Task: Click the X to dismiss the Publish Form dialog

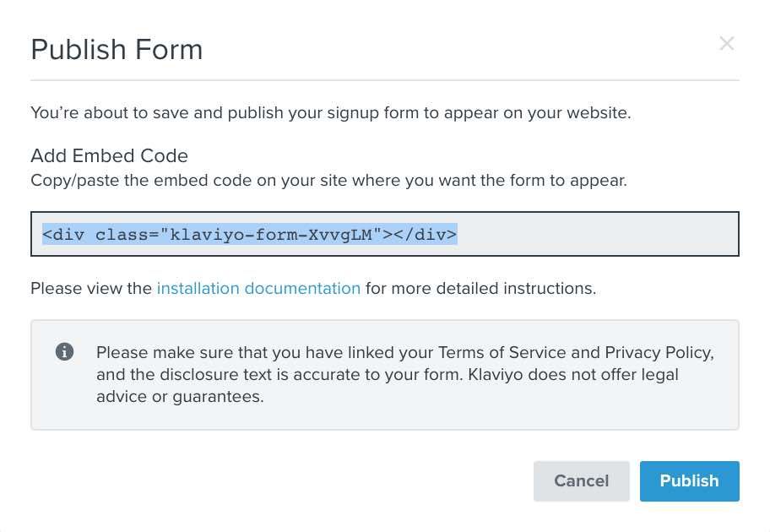Action: coord(727,43)
